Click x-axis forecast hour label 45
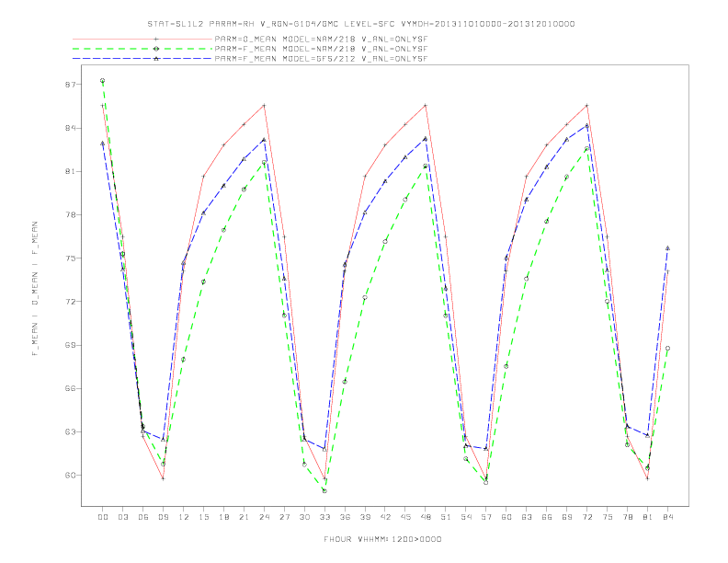The width and height of the screenshot is (728, 563). coord(405,517)
